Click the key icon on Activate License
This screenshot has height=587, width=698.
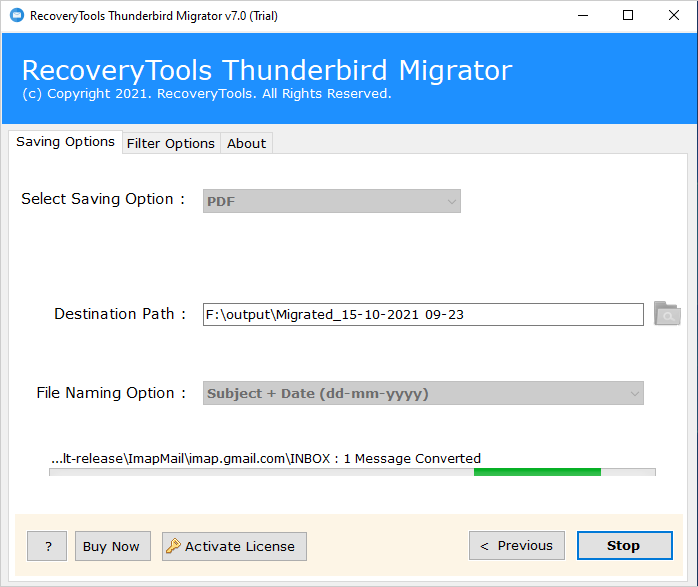pos(173,546)
